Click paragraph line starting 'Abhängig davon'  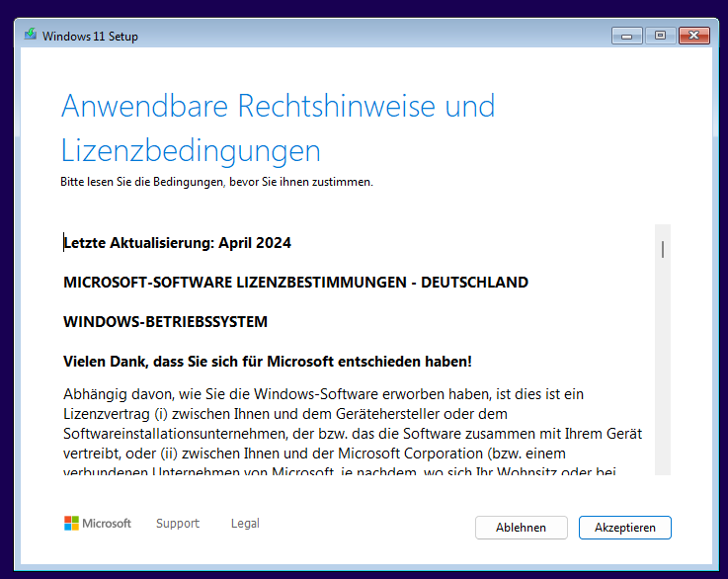coord(324,394)
